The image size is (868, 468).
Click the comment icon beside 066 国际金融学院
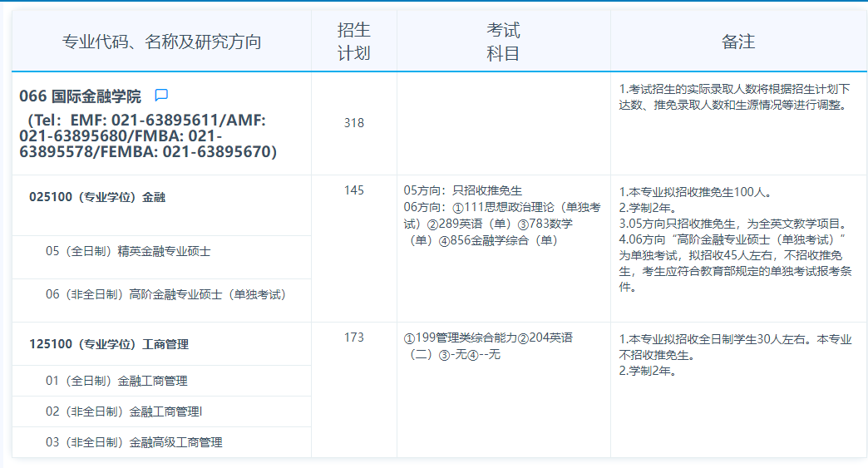(x=161, y=96)
